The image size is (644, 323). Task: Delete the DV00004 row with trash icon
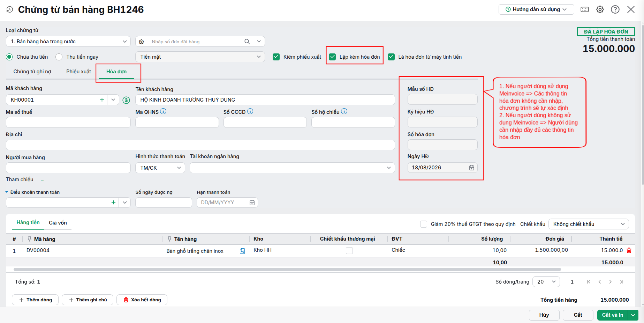coord(629,250)
